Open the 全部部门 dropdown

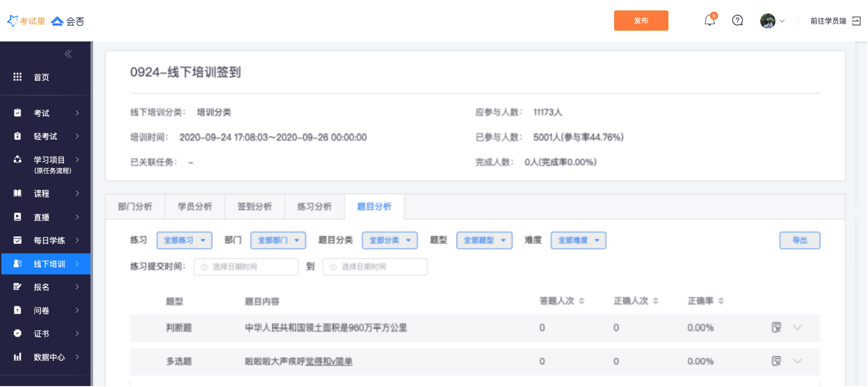(278, 240)
